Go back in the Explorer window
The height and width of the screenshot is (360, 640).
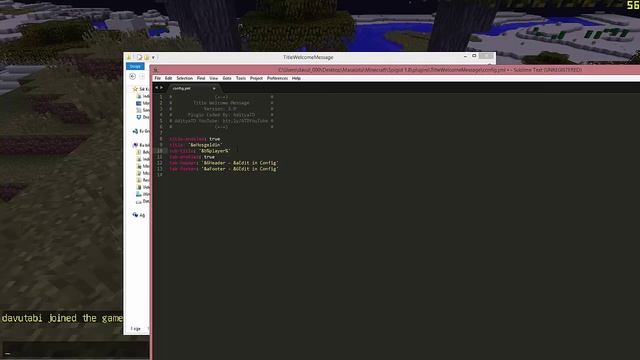point(132,76)
